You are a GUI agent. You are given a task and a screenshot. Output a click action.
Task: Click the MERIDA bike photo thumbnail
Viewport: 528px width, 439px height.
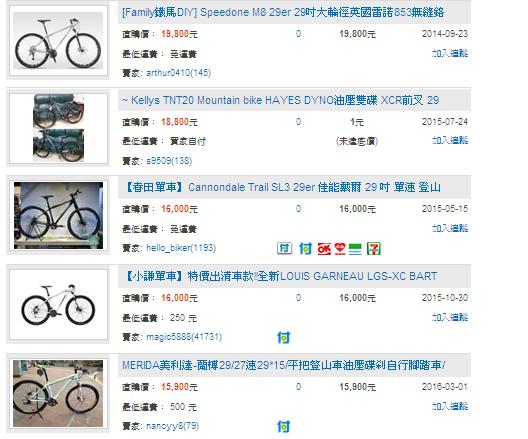(58, 393)
